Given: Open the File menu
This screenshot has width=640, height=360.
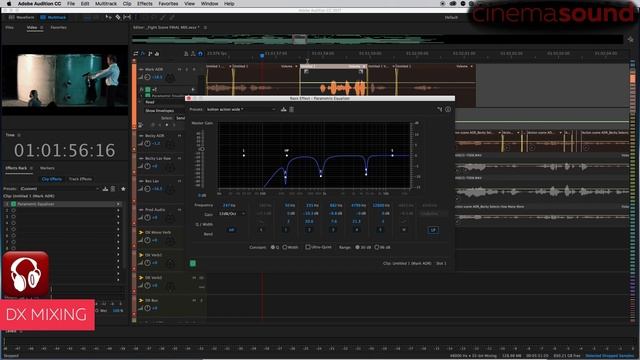Looking at the screenshot, I should [x=71, y=4].
